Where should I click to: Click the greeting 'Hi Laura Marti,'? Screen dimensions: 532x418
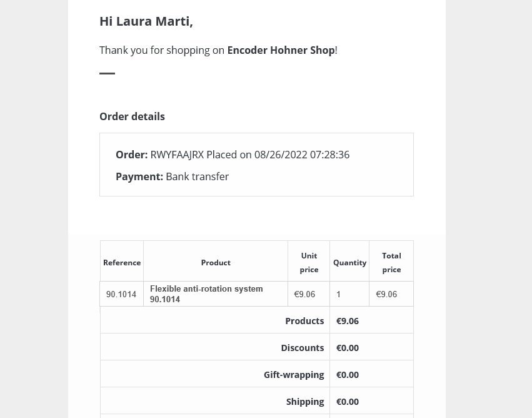[146, 21]
